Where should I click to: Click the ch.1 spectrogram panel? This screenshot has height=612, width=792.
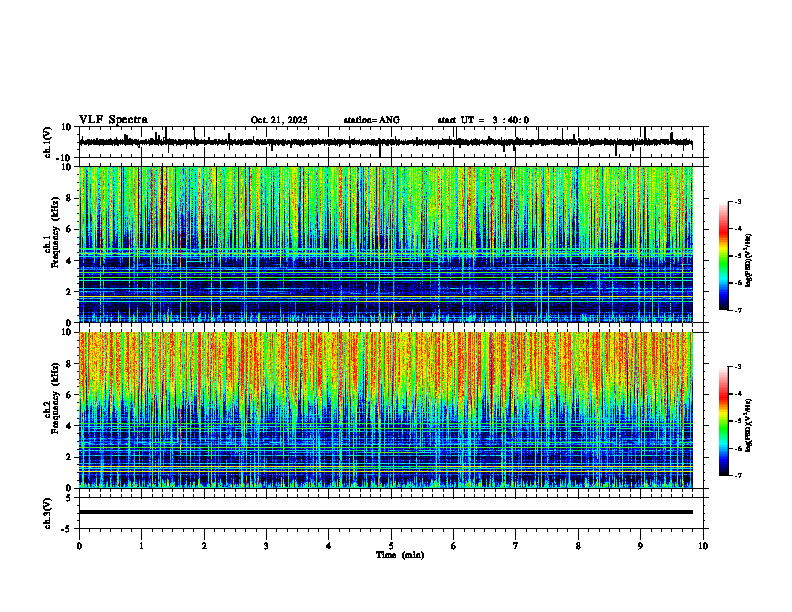click(385, 244)
